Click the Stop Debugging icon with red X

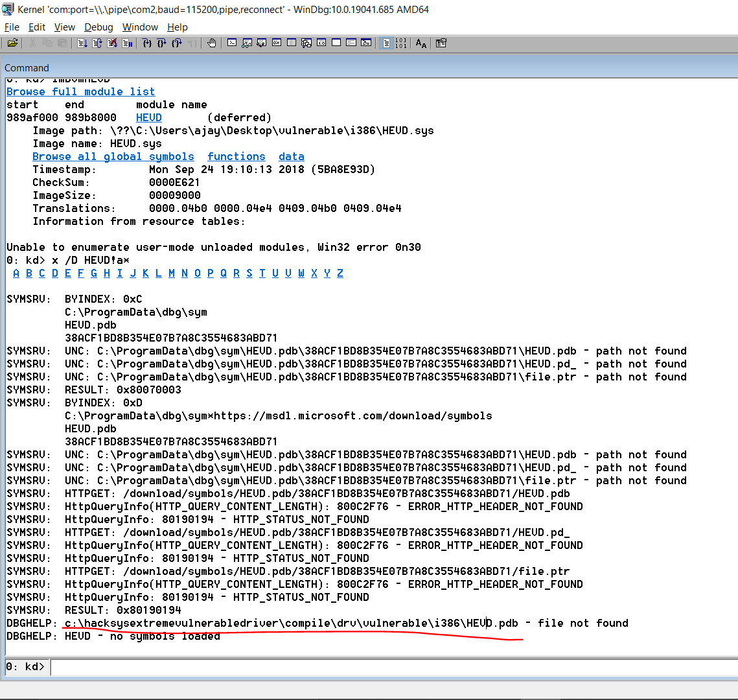[113, 43]
